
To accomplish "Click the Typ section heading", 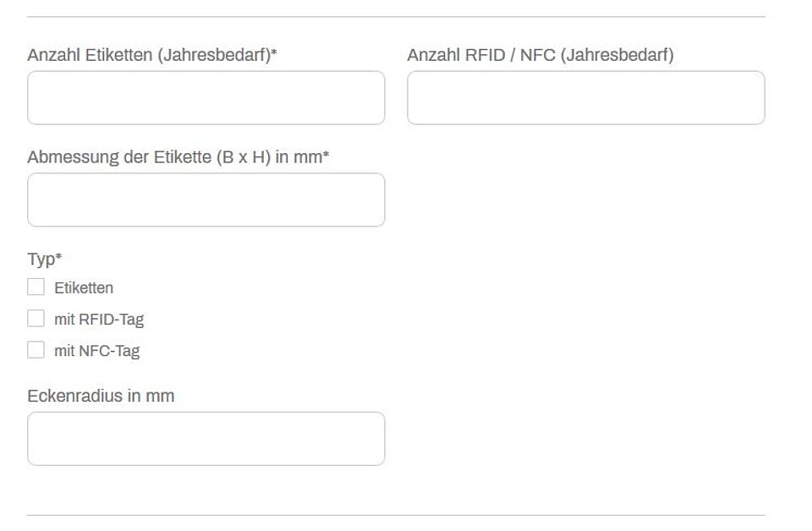I will click(41, 260).
